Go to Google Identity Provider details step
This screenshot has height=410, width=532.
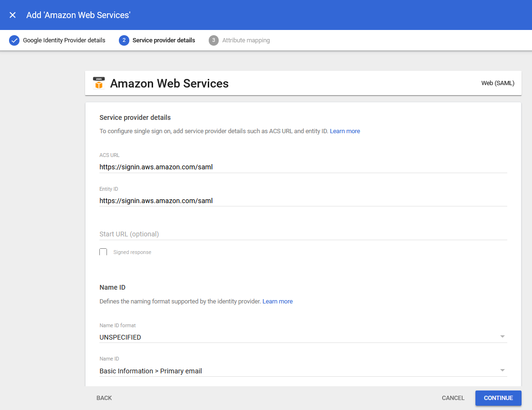tap(64, 40)
